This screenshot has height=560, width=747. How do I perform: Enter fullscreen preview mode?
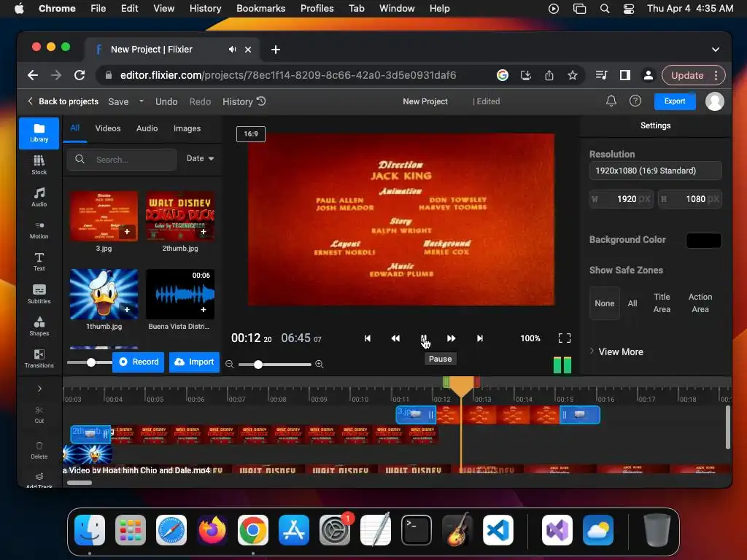[564, 338]
